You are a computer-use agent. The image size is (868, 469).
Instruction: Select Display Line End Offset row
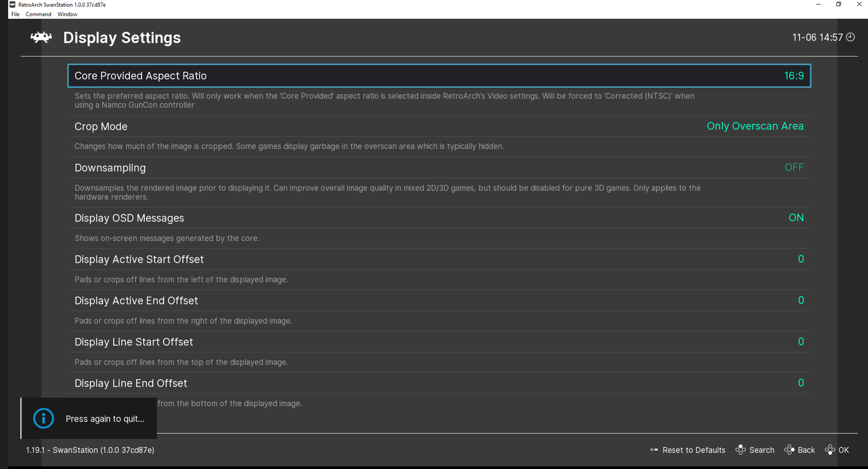point(439,383)
